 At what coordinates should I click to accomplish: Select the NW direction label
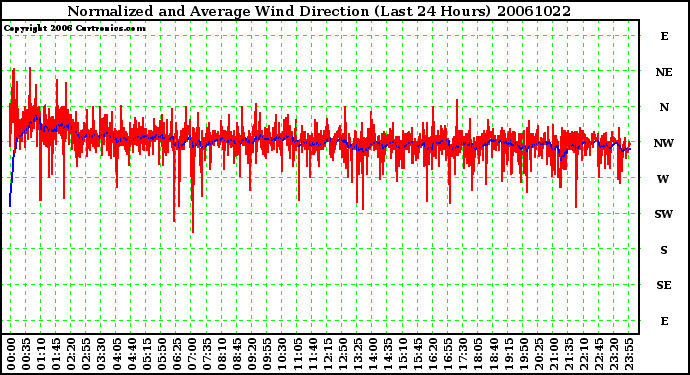664,143
